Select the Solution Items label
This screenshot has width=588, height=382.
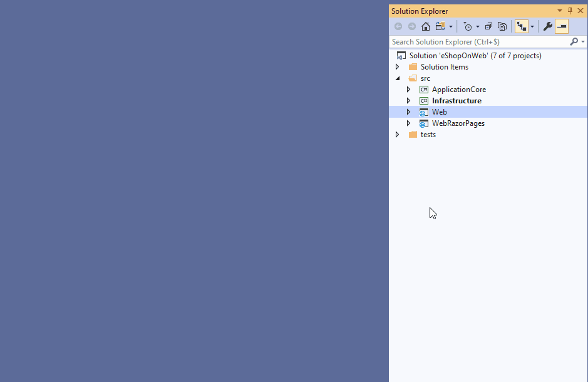445,67
